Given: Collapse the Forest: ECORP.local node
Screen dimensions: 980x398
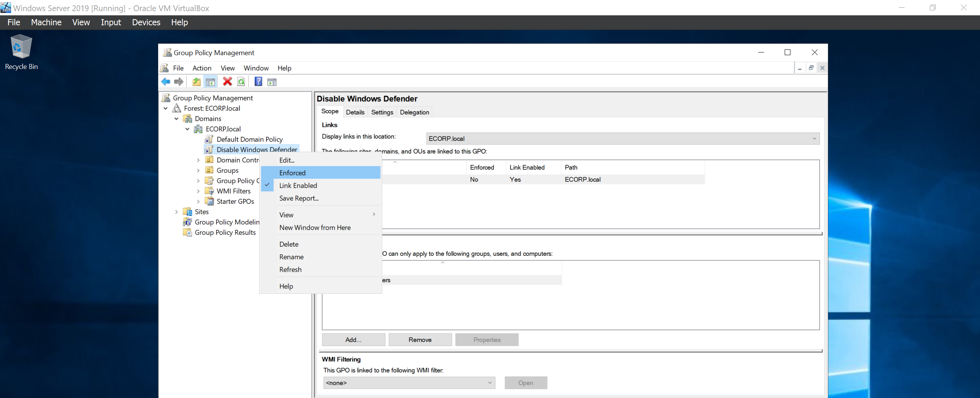Looking at the screenshot, I should (166, 108).
